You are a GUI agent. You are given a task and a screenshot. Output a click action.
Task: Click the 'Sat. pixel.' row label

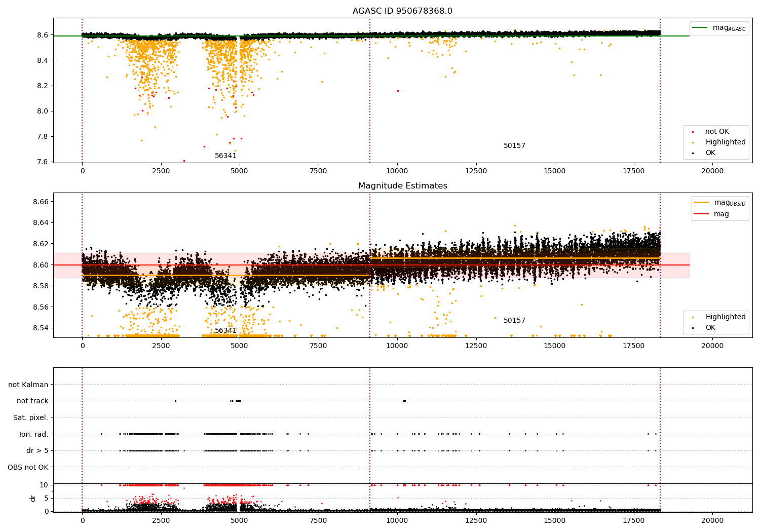tap(31, 418)
